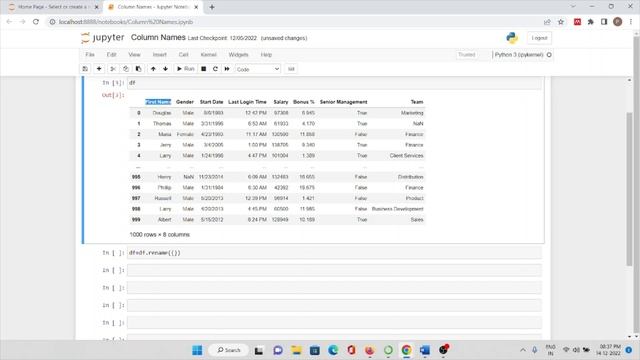Image resolution: width=640 pixels, height=360 pixels.
Task: Run the current cell
Action: 185,69
